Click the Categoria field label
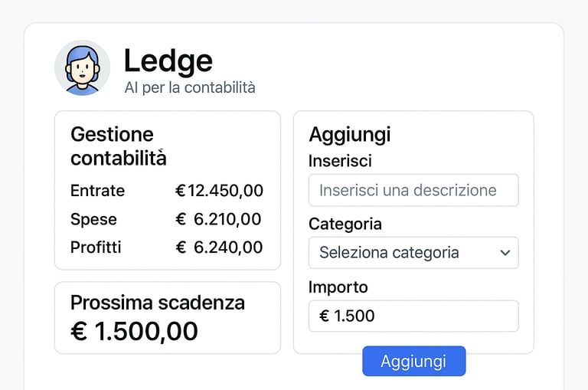 click(x=345, y=224)
